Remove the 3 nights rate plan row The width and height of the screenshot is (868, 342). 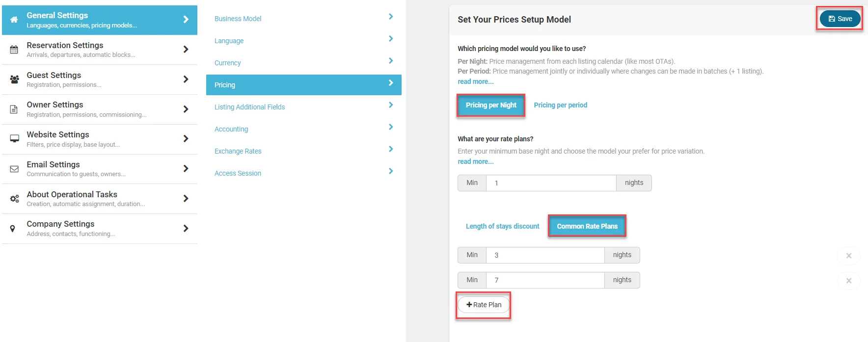[x=848, y=256]
